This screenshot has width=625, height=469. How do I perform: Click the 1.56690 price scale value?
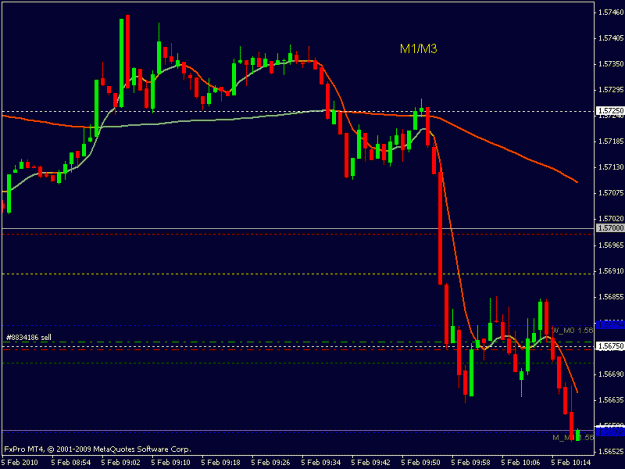coord(611,374)
